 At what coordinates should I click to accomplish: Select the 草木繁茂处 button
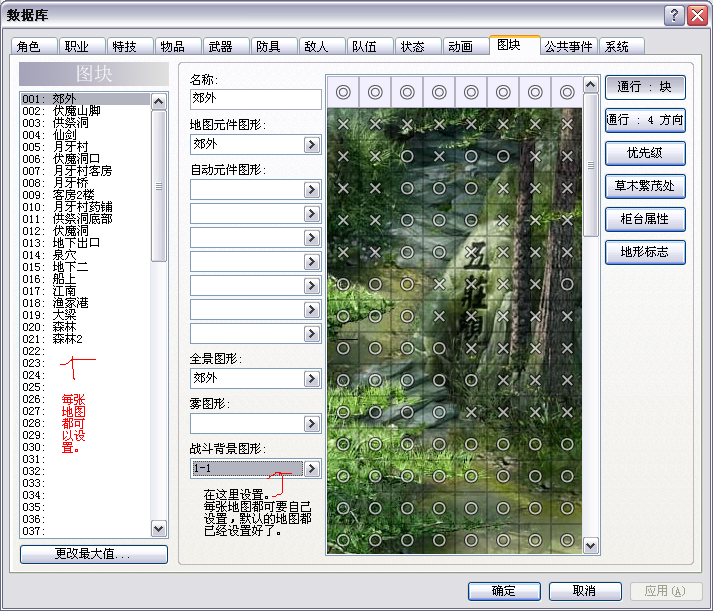point(645,186)
